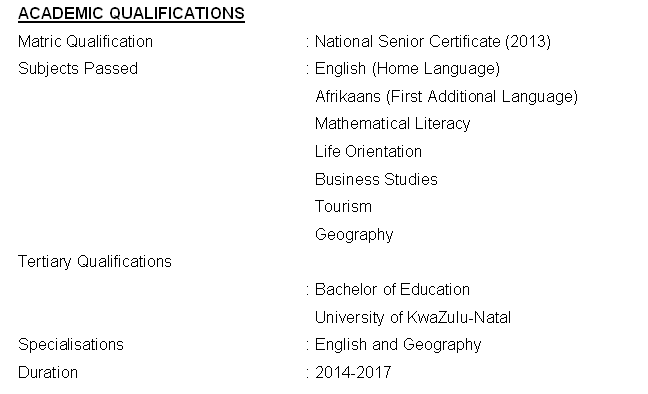
Task: Click the Tourism subject line
Action: coord(343,206)
